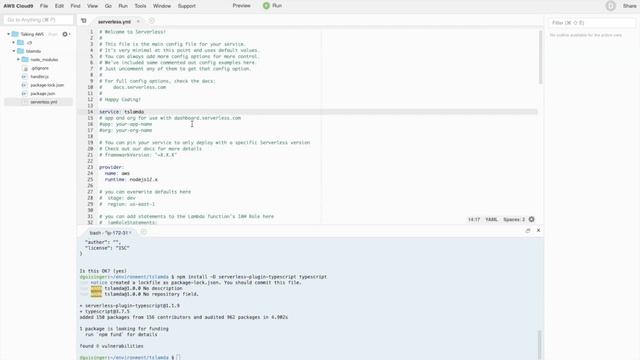This screenshot has height=360, width=640.
Task: Open the Window menu
Action: pos(162,6)
